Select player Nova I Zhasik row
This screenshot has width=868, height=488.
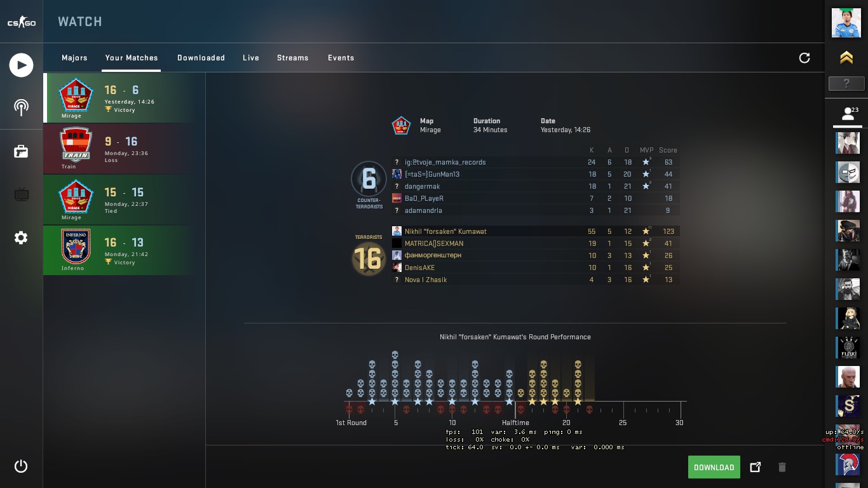click(535, 280)
